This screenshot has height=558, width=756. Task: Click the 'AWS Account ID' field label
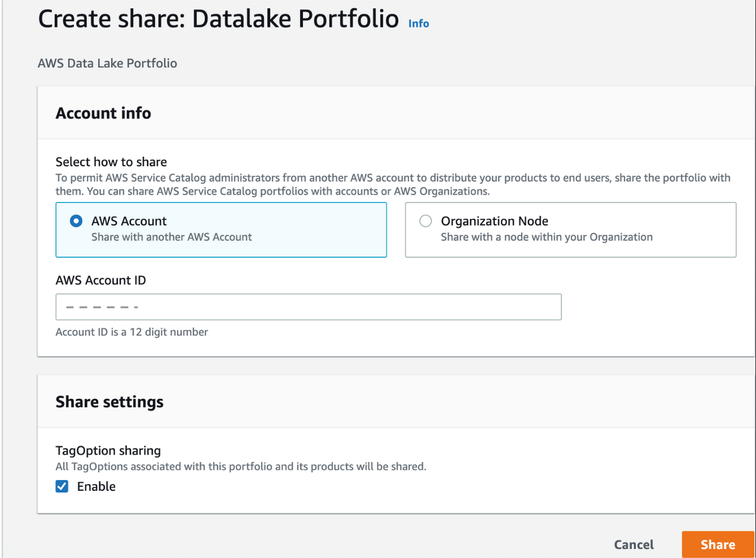coord(101,279)
